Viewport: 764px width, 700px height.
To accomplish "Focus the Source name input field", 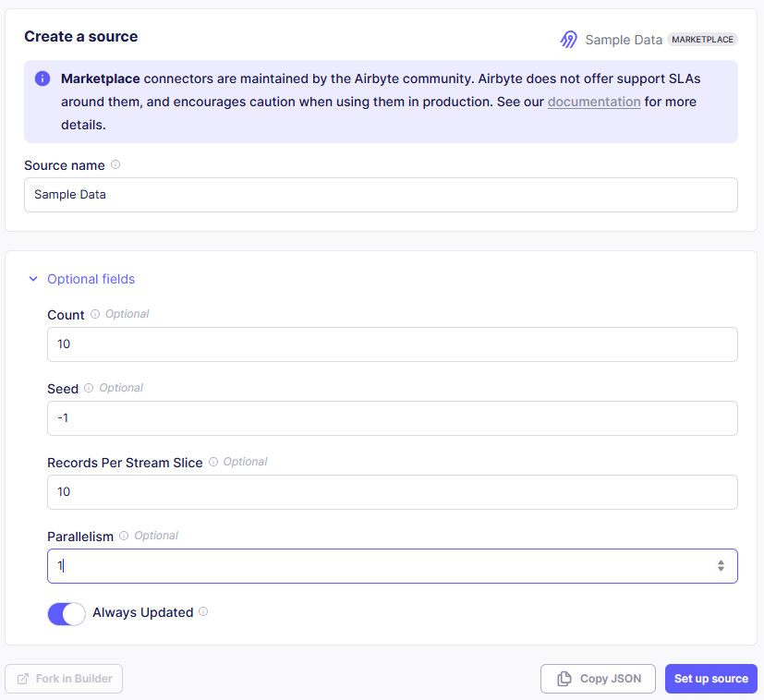I will click(381, 195).
